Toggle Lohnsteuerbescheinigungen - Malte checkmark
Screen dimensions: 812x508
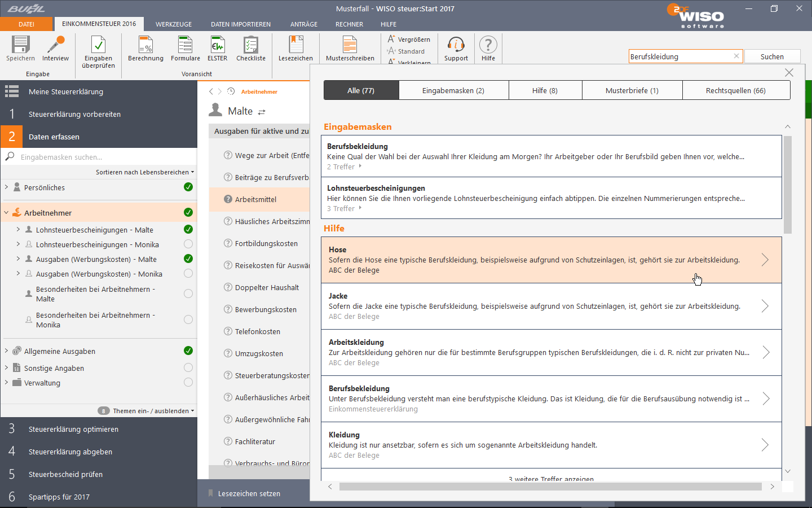[188, 229]
